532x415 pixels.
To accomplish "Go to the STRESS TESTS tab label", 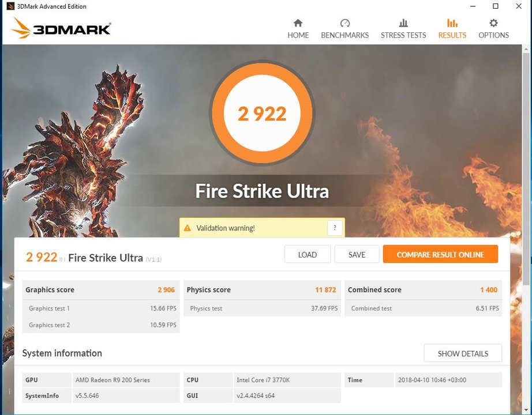I will tap(403, 35).
